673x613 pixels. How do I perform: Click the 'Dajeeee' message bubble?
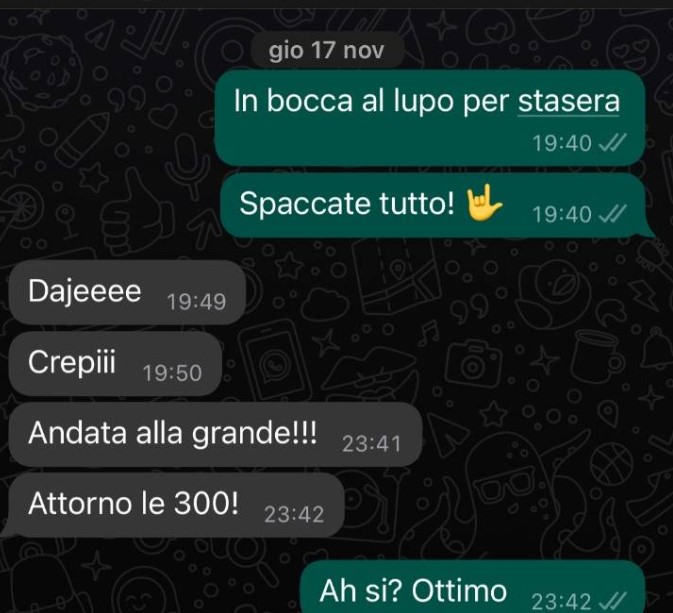(x=127, y=292)
